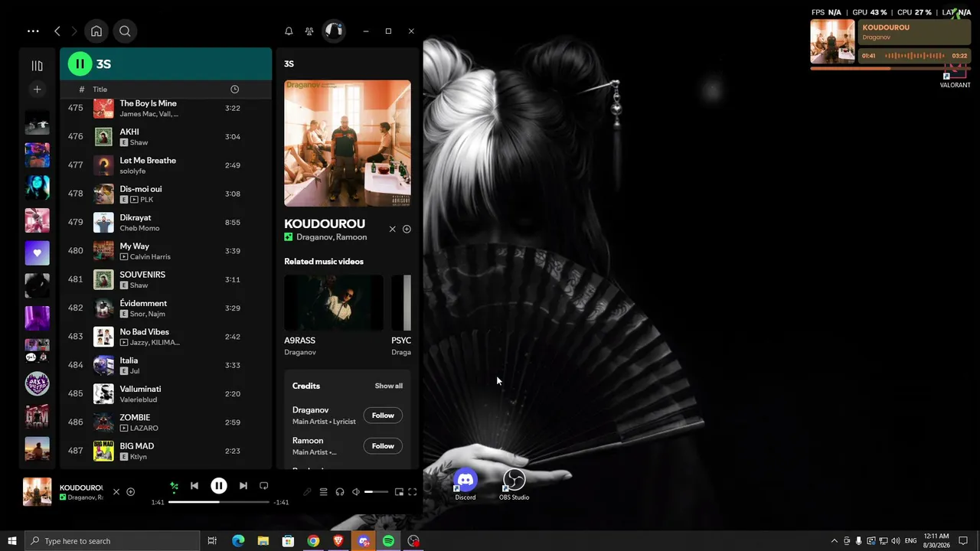Select track ZOMBIE
980x551 pixels.
pyautogui.click(x=166, y=422)
